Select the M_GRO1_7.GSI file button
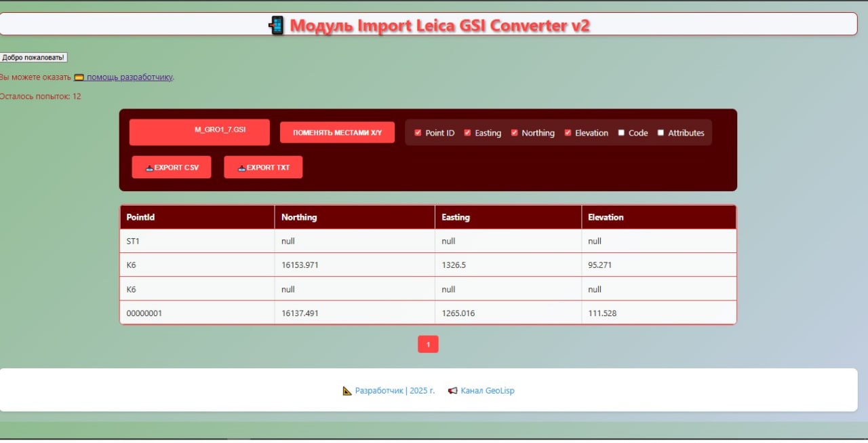Screen dimensions: 868x443 (x=199, y=132)
